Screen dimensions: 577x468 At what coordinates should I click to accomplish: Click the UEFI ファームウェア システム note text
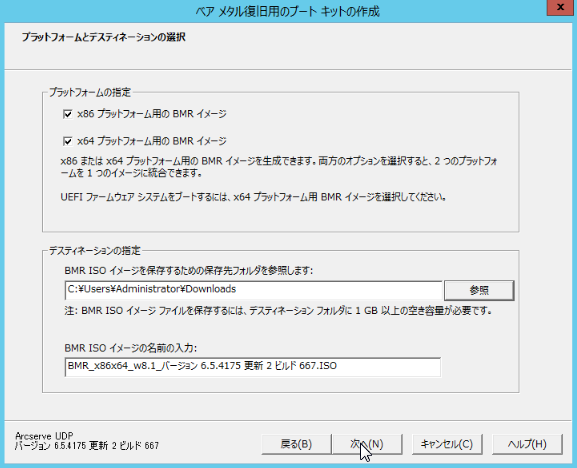[254, 197]
